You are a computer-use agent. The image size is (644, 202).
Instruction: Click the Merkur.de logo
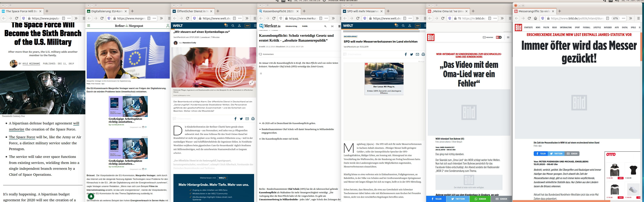[x=270, y=26]
